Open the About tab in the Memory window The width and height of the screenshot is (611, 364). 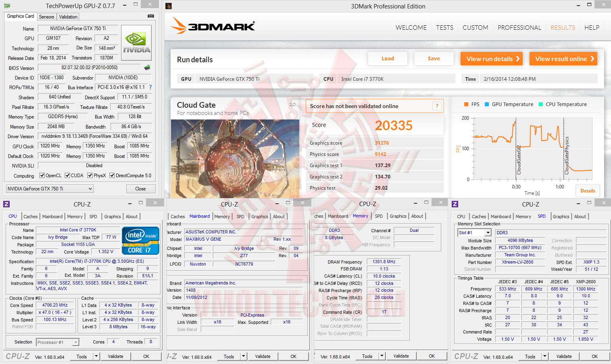[417, 216]
